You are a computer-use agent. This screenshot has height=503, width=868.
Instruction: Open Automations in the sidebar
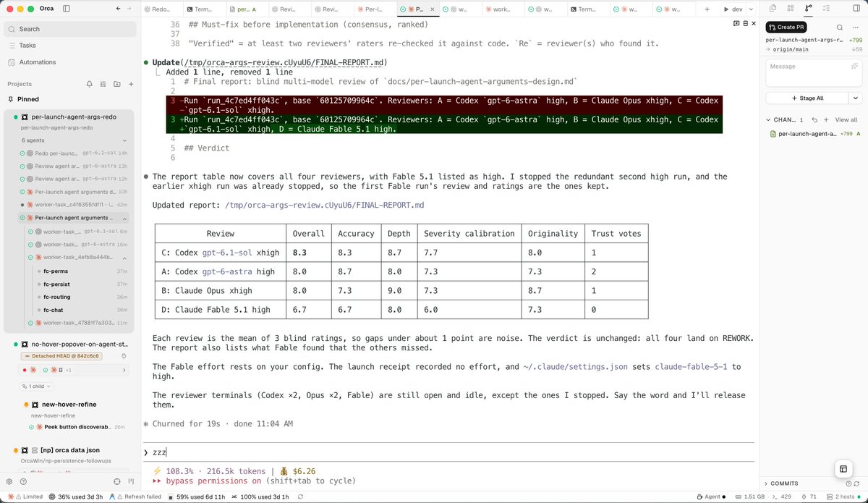pos(38,62)
